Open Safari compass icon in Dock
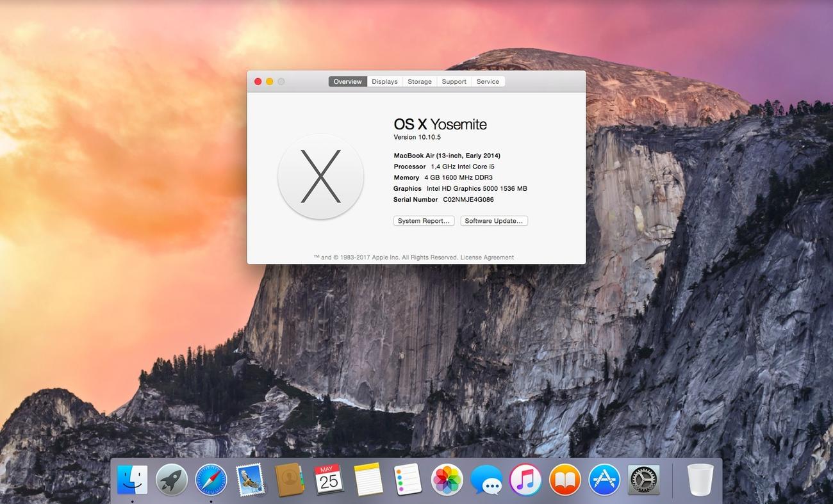The image size is (833, 504). tap(211, 480)
